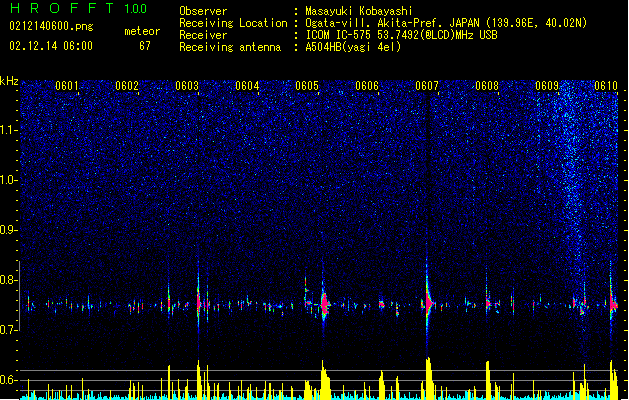This screenshot has width=629, height=400.
Task: Click the 0603 time marker
Action: point(187,86)
